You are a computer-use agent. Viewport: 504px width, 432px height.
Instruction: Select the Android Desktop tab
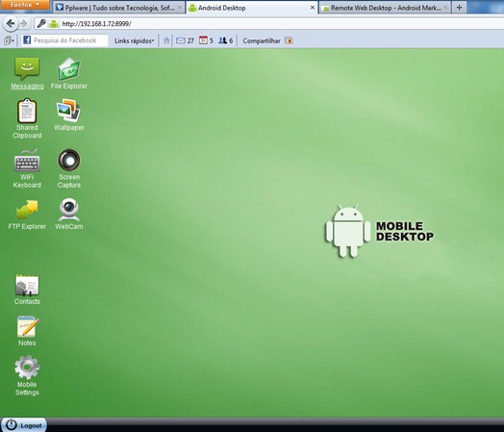tap(252, 8)
